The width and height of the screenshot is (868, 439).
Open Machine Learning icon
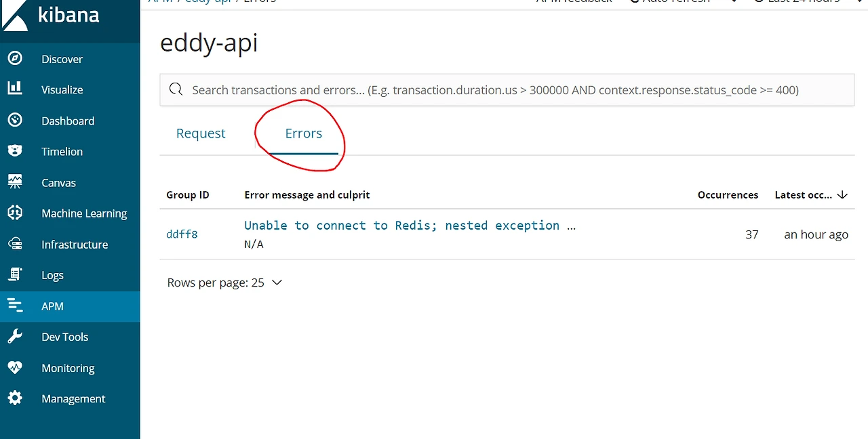tap(15, 213)
